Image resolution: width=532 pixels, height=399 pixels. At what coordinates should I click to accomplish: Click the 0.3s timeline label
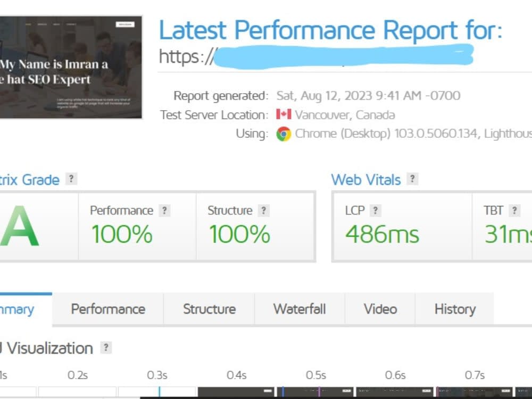click(x=157, y=375)
